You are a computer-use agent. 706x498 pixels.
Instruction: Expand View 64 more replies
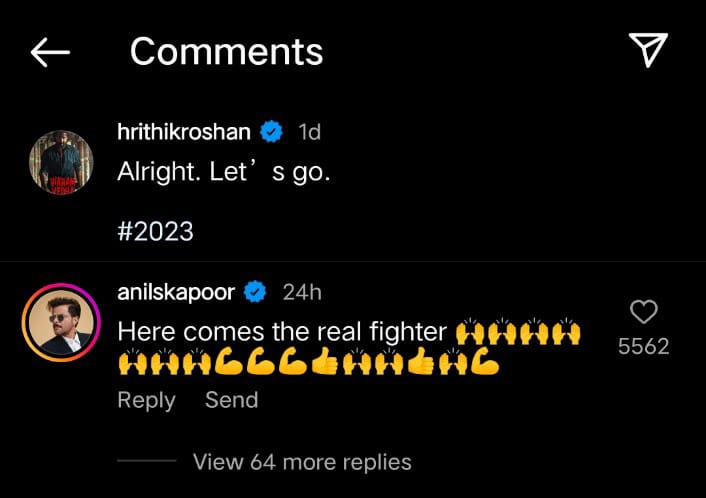pyautogui.click(x=302, y=462)
